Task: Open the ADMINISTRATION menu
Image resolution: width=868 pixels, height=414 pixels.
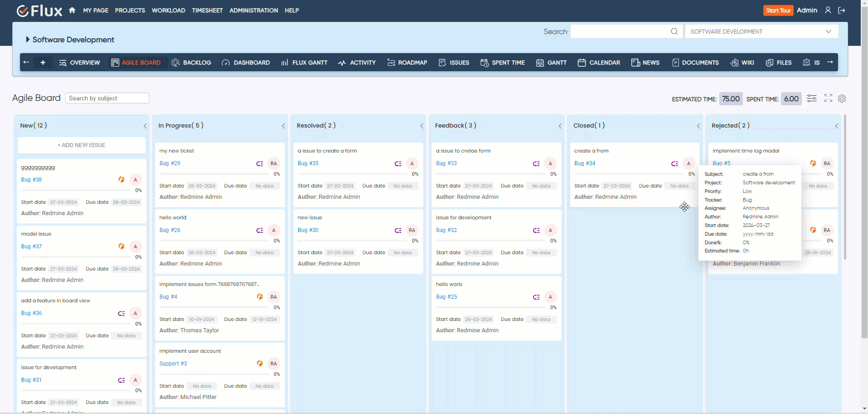Action: [x=254, y=10]
